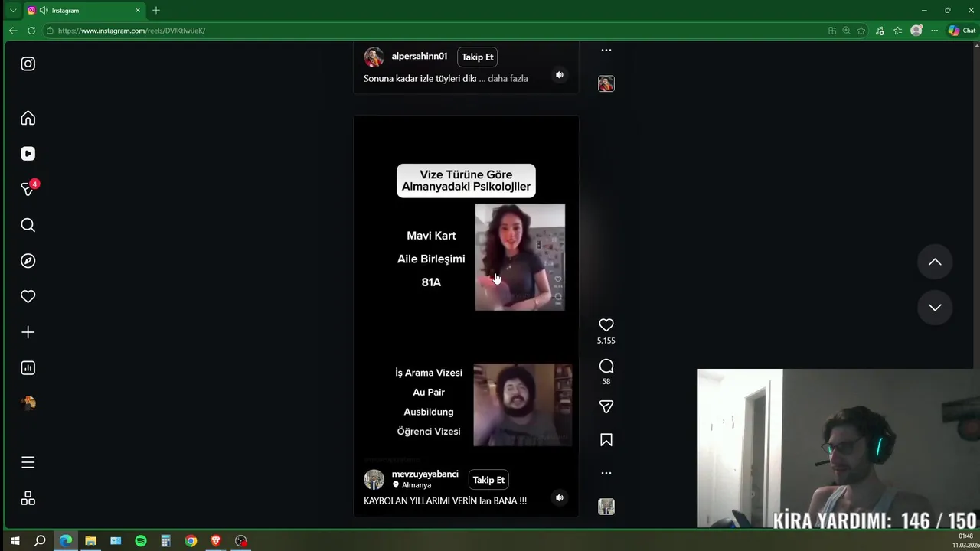This screenshot has height=551, width=980.
Task: Open more options for alpersahinn01 reel
Action: point(606,50)
